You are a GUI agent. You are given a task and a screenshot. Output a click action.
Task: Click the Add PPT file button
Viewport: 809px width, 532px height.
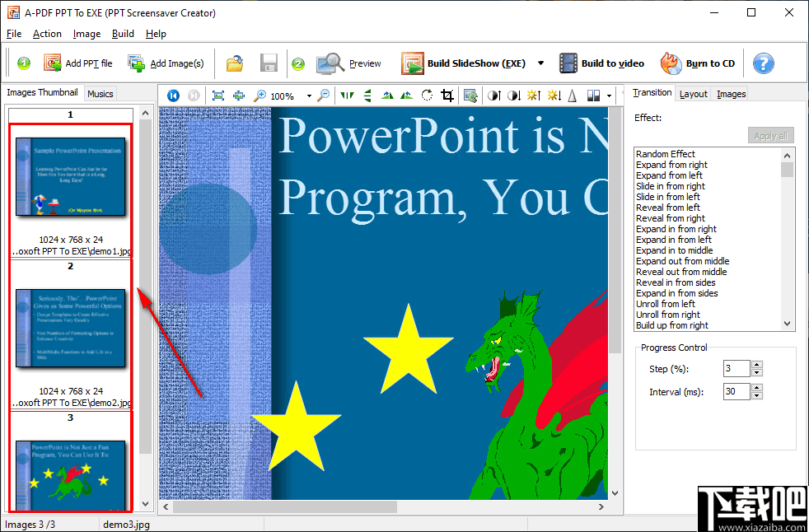(x=78, y=63)
